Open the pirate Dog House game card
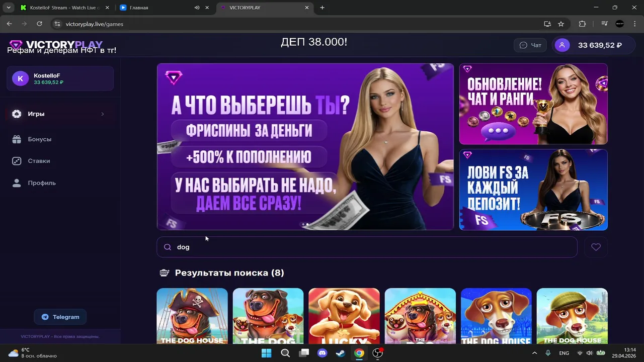Screen dimensions: 644x362 click(x=192, y=316)
